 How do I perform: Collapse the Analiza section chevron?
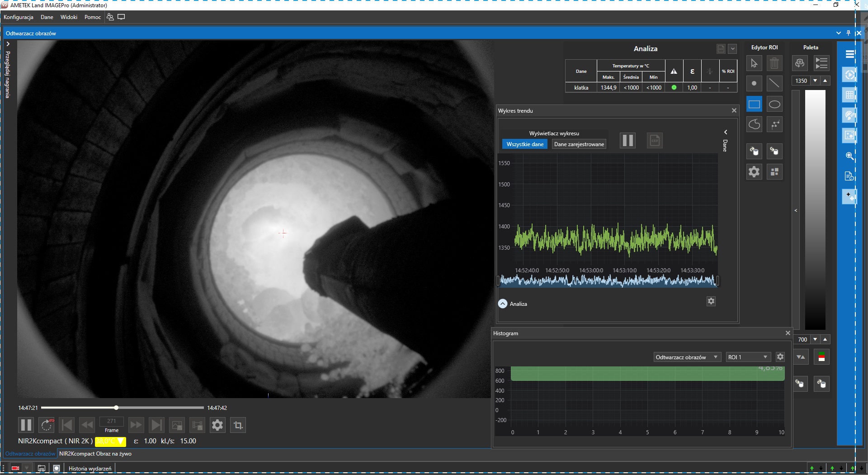click(x=503, y=304)
